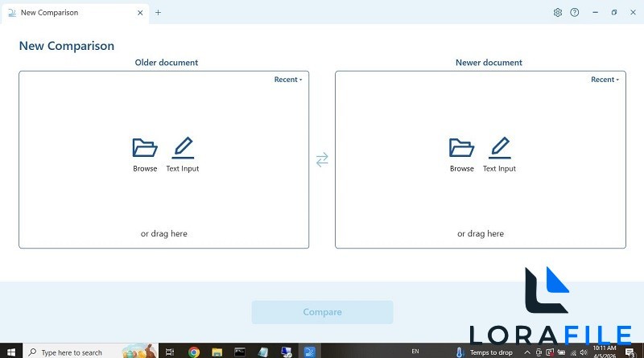The image size is (644, 358).
Task: Click the taskbar search box
Action: 91,352
